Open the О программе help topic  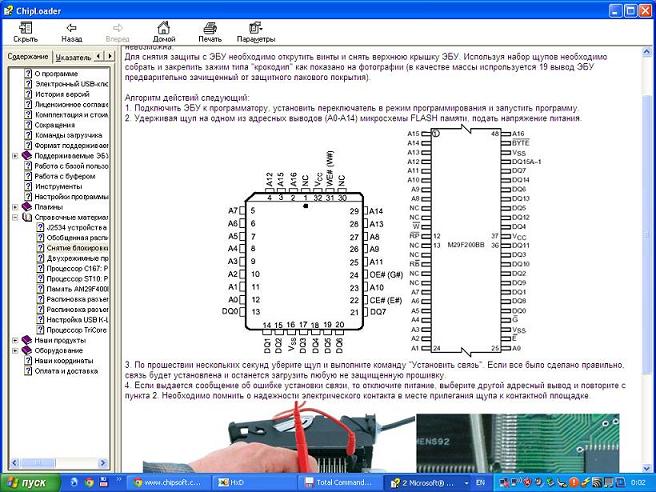(x=58, y=74)
